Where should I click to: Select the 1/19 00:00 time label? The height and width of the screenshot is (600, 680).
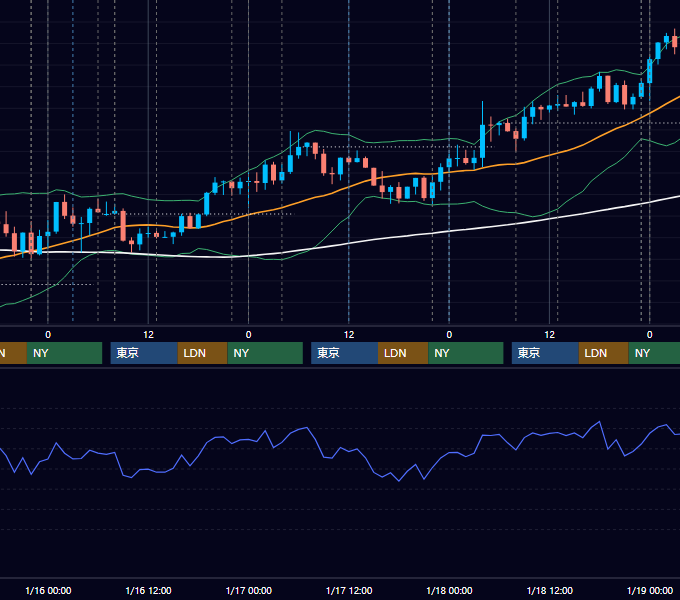tap(650, 590)
